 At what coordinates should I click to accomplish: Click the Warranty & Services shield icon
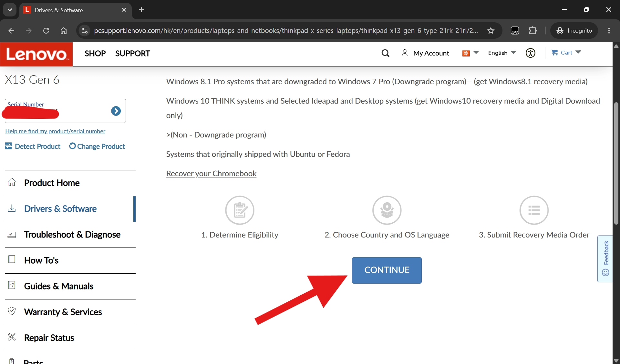click(12, 311)
